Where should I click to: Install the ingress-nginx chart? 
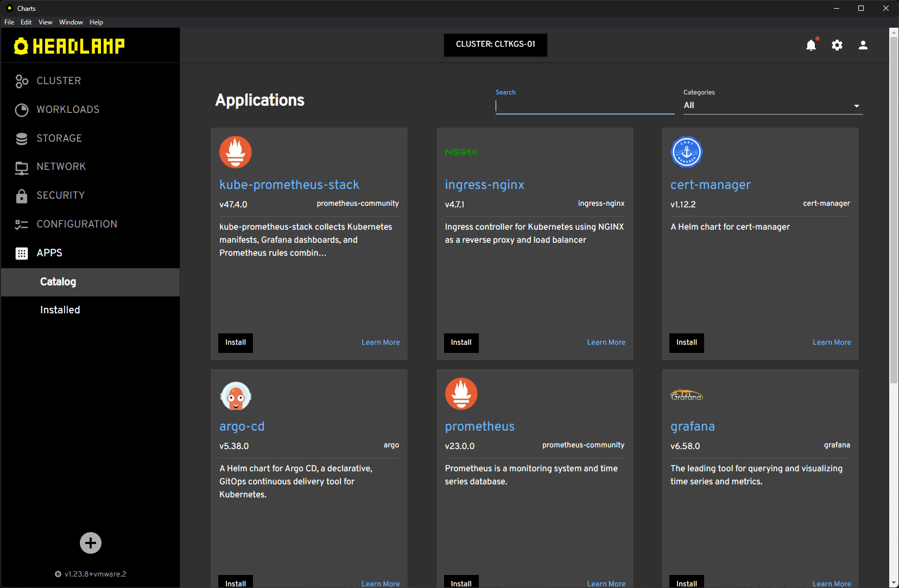coord(461,343)
